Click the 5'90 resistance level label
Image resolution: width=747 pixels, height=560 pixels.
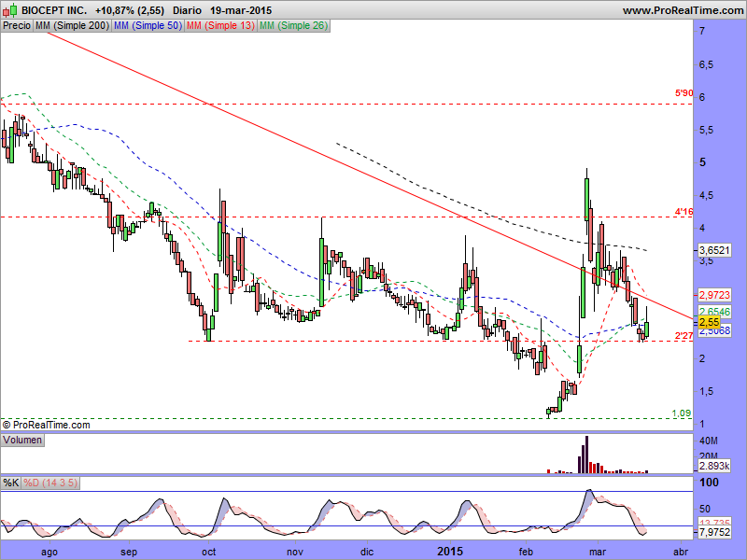pyautogui.click(x=684, y=93)
